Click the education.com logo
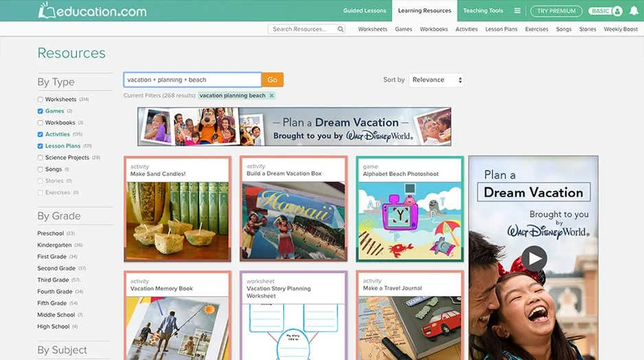The height and width of the screenshot is (360, 644). click(92, 10)
